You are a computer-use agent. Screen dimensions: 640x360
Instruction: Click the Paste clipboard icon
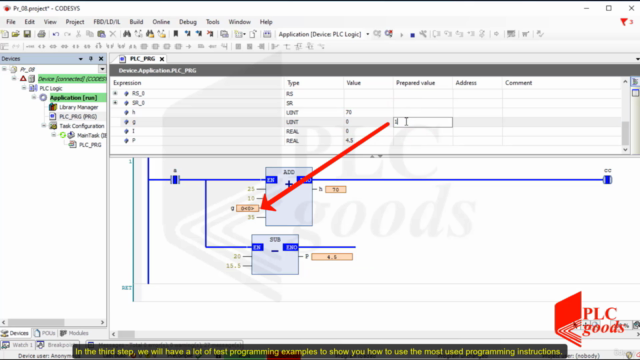click(101, 34)
